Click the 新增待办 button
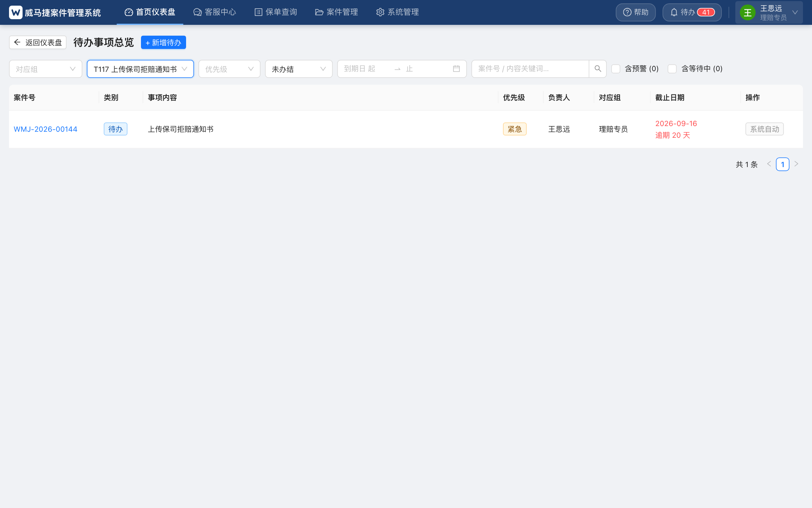Image resolution: width=812 pixels, height=508 pixels. [163, 43]
